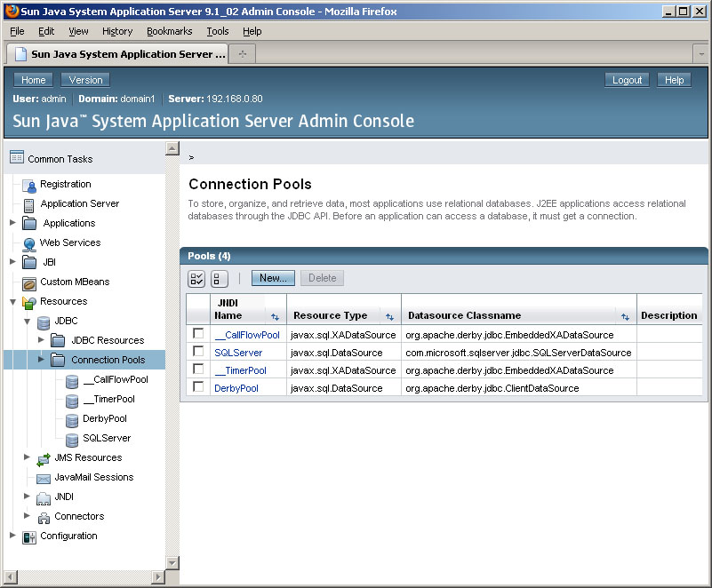712x588 pixels.
Task: Collapse the Resources tree node
Action: 12,302
